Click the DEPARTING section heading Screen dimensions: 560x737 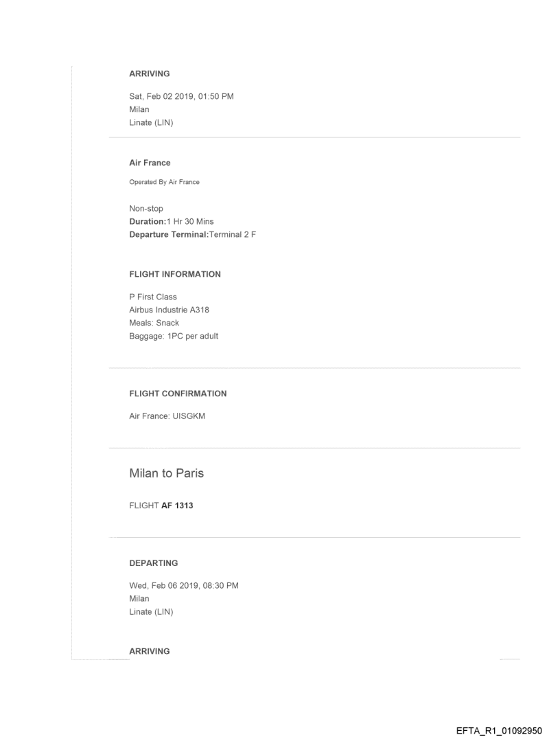point(154,563)
